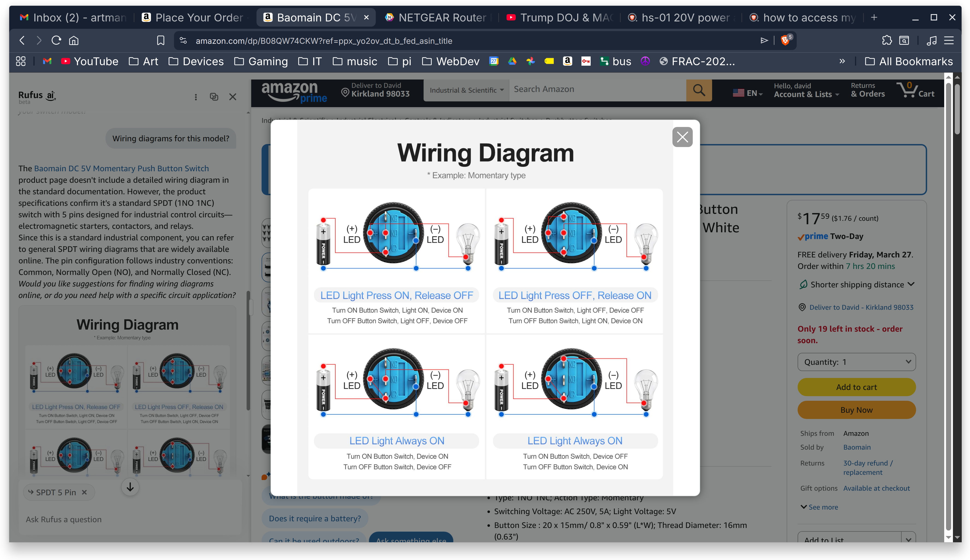Select Does it require a battery? suggestion

(315, 519)
